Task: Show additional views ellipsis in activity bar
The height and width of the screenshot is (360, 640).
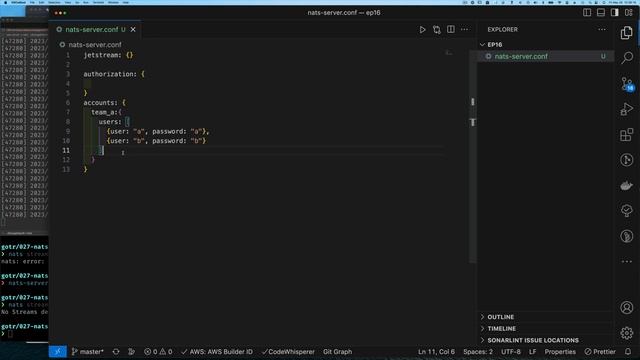Action: [x=627, y=261]
